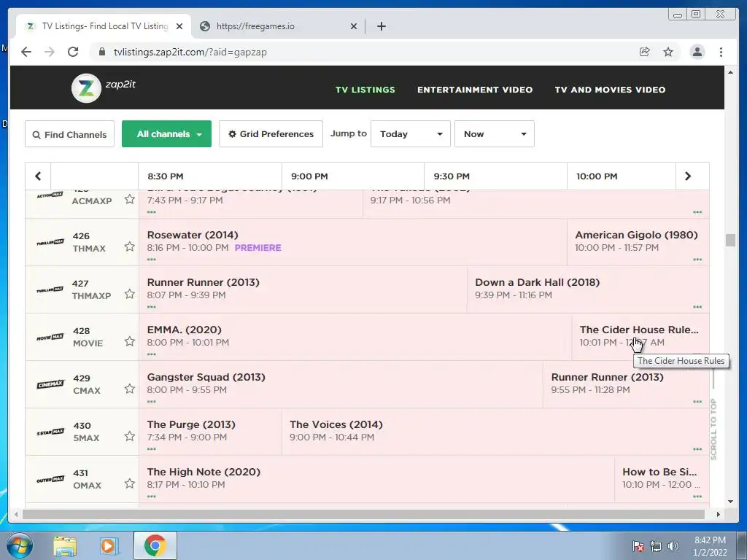Click the volume speaker icon in system tray
Image resolution: width=747 pixels, height=560 pixels.
click(673, 546)
